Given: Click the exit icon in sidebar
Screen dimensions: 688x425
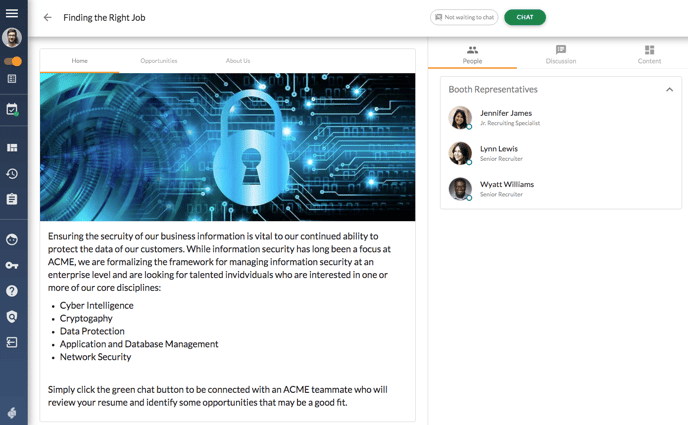Looking at the screenshot, I should coord(12,342).
